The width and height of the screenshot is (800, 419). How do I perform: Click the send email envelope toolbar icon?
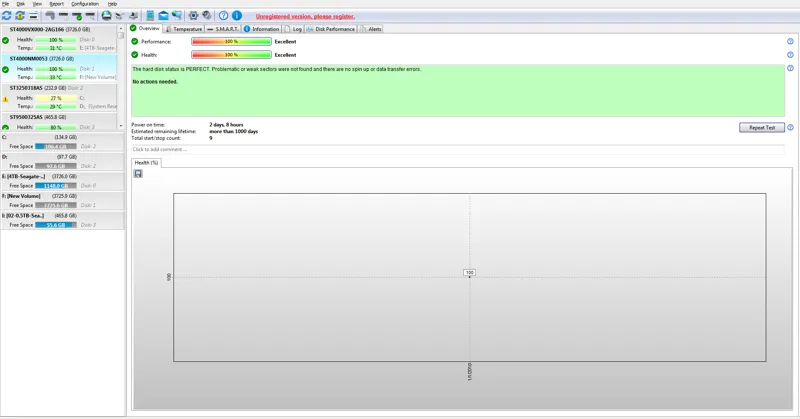point(163,16)
